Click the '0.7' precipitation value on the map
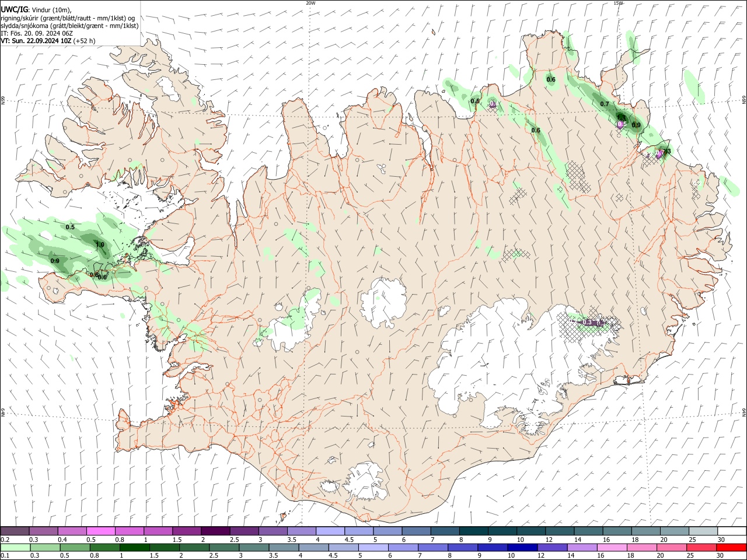This screenshot has height=560, width=747. (605, 104)
